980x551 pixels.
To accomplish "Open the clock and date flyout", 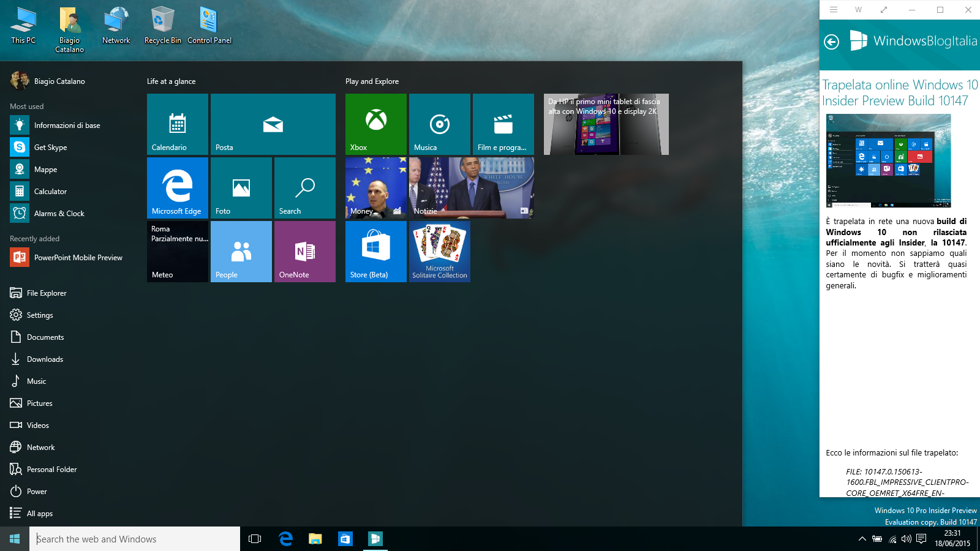I will point(952,539).
